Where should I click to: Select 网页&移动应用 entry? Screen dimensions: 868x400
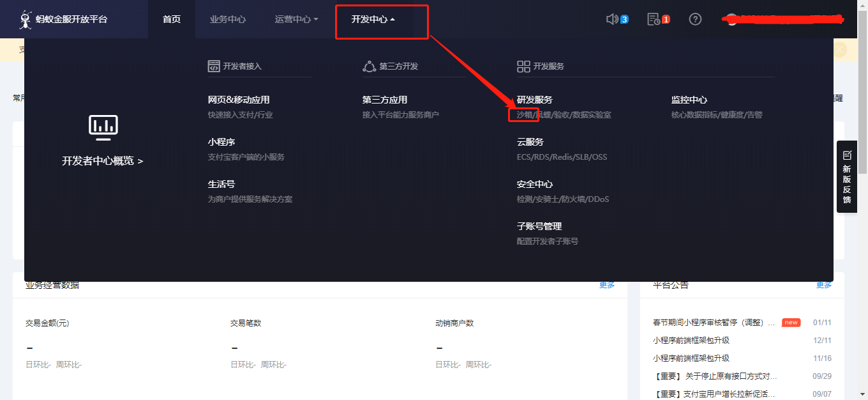[239, 100]
